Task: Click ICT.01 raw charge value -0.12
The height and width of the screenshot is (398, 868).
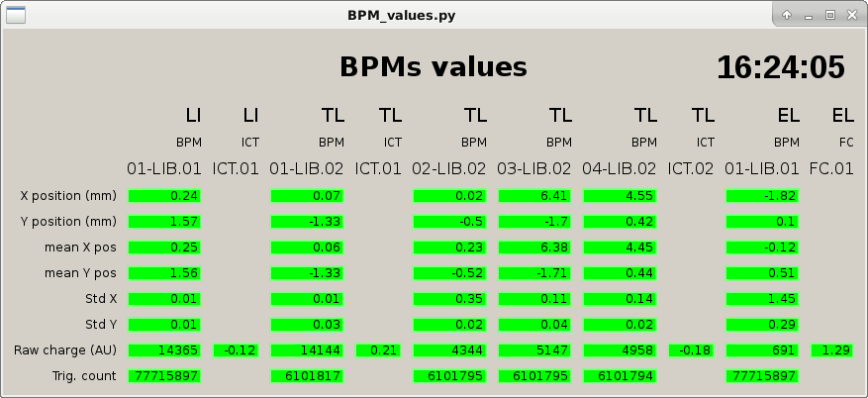Action: point(237,350)
